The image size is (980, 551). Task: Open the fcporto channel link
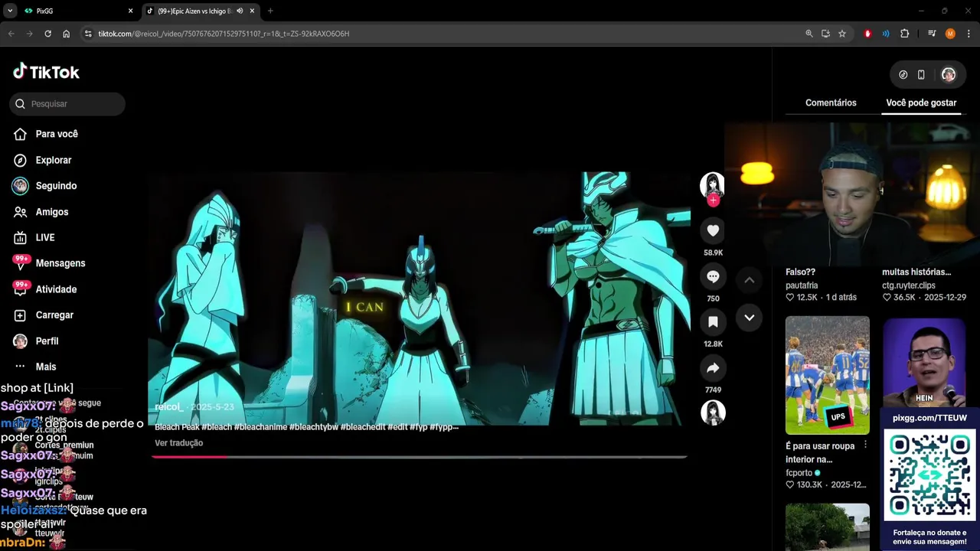[799, 473]
